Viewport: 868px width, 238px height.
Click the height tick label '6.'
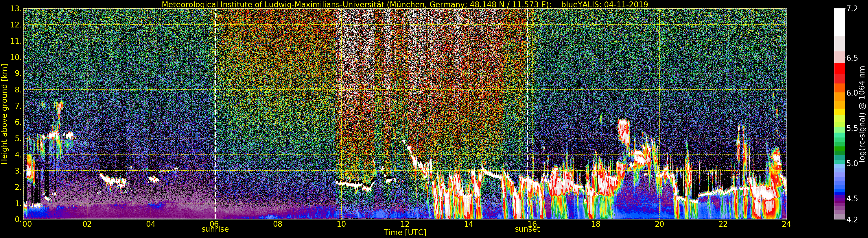pyautogui.click(x=18, y=122)
